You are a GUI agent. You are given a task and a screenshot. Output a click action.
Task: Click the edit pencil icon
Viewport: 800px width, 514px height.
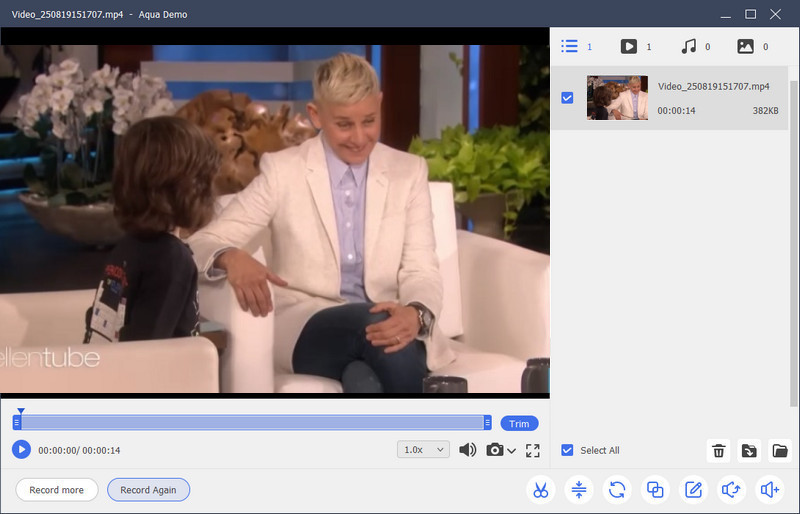coord(692,490)
